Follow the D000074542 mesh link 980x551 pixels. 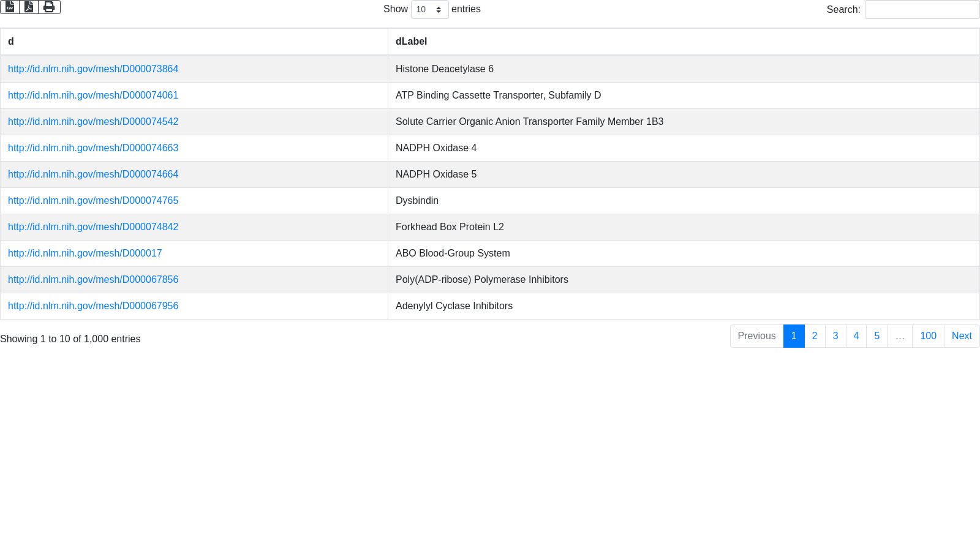coord(93,122)
